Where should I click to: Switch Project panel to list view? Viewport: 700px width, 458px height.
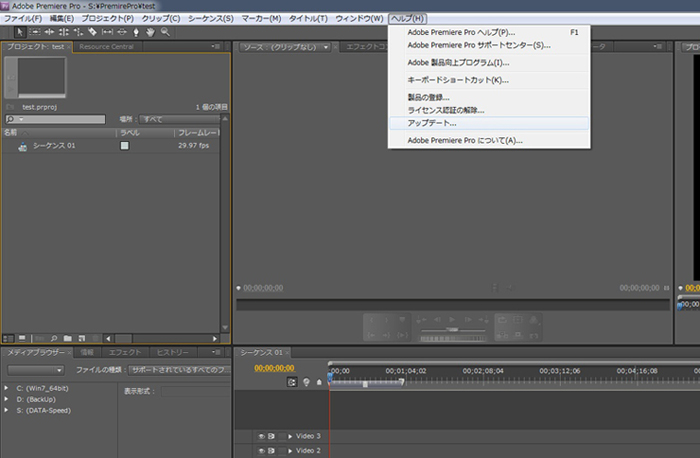pyautogui.click(x=8, y=338)
